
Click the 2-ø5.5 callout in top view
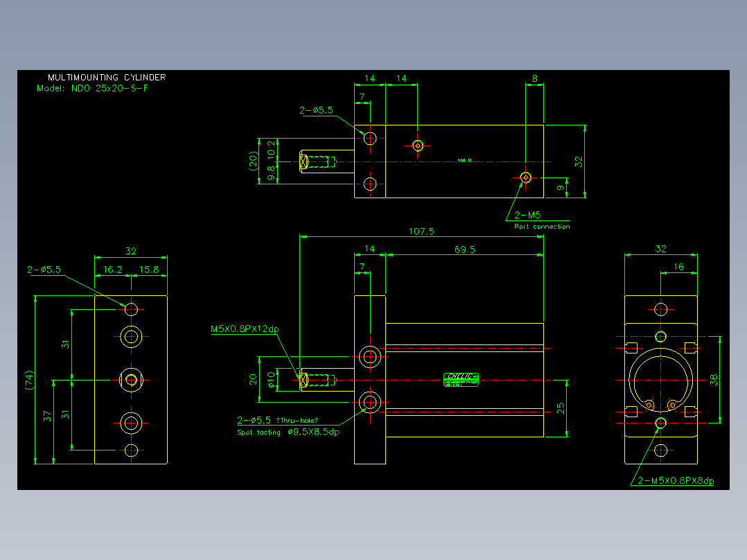(316, 110)
